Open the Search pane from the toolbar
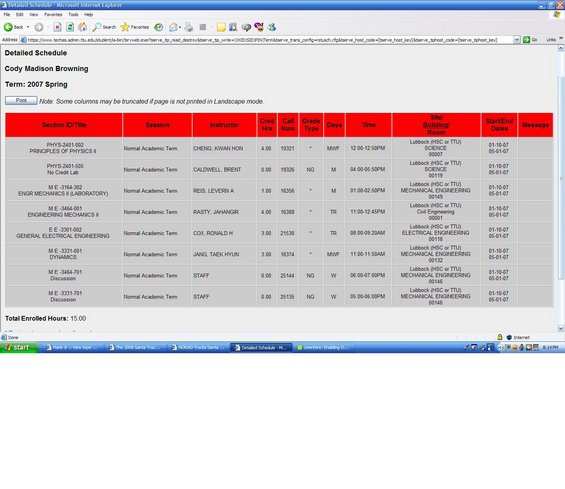Image resolution: width=565 pixels, height=489 pixels. pyautogui.click(x=104, y=27)
